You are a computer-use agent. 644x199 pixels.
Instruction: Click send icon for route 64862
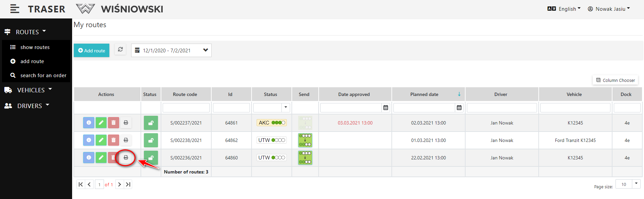click(x=305, y=140)
